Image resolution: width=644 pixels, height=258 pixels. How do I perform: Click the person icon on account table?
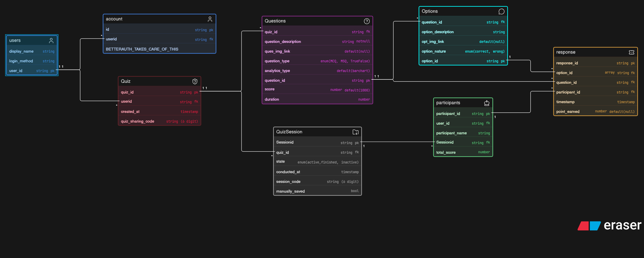(x=210, y=19)
